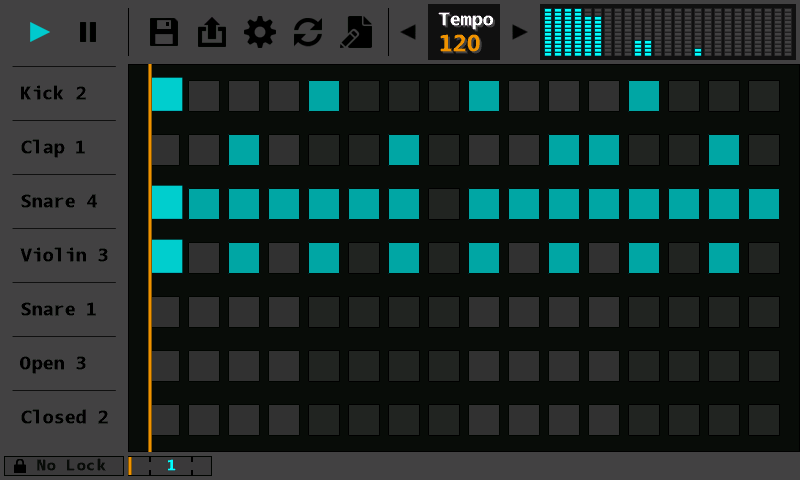Enable Closed 2 step 16
Viewport: 800px width, 480px height.
tap(764, 420)
